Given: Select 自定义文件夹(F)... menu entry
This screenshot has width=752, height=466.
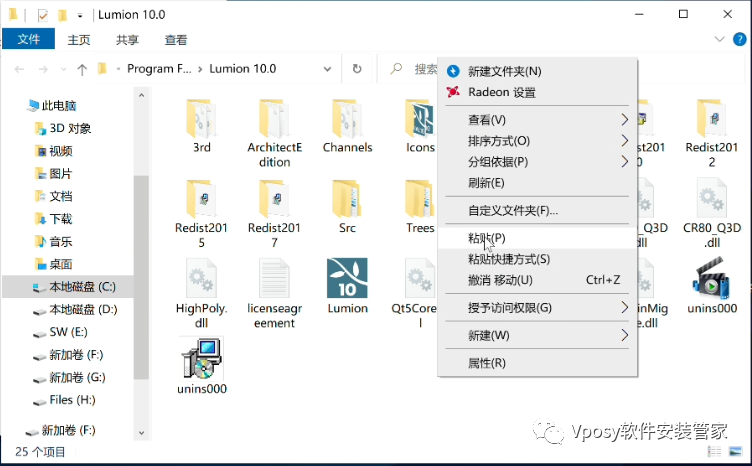Looking at the screenshot, I should [537, 210].
